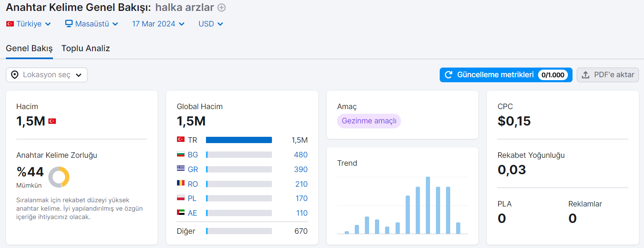Click the Bulgaria flag icon
The width and height of the screenshot is (644, 248).
(x=181, y=155)
